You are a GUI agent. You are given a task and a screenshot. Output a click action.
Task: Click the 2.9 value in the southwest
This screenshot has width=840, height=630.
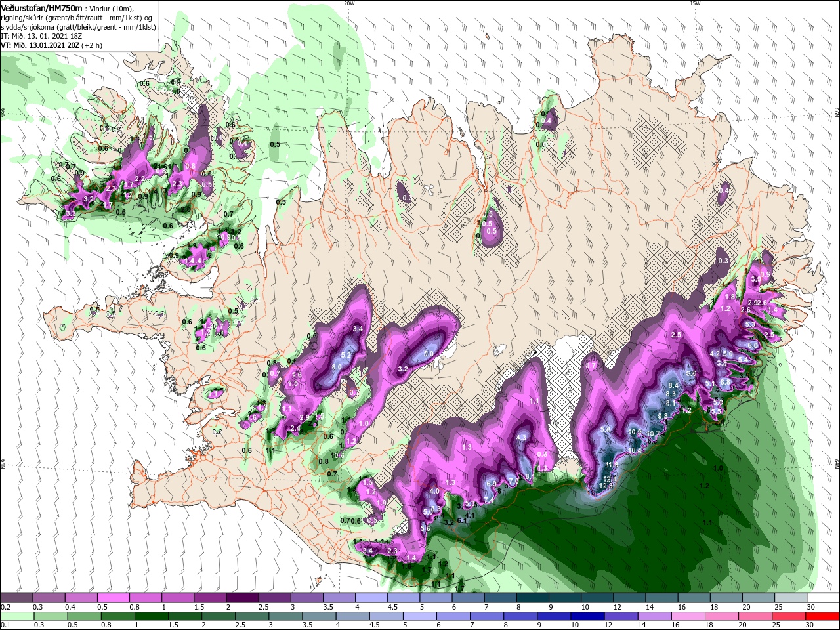pyautogui.click(x=304, y=417)
